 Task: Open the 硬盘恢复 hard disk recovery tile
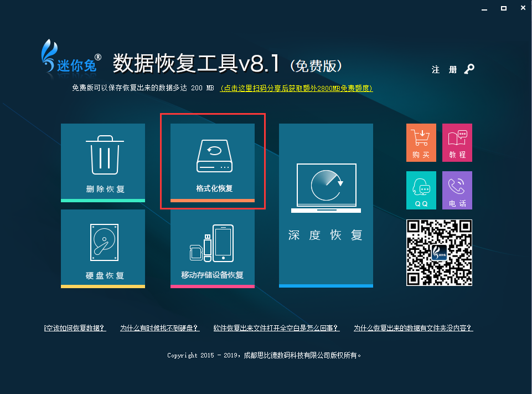click(103, 249)
